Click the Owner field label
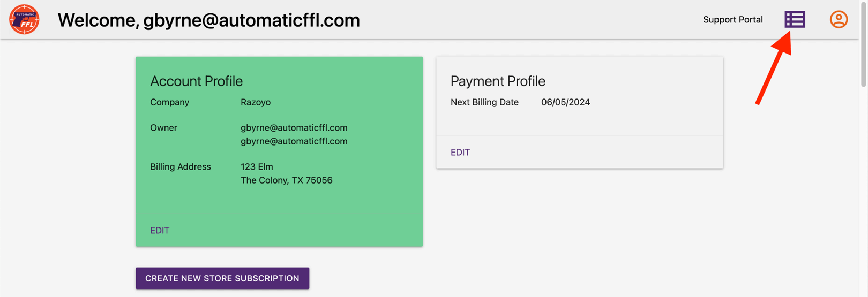The image size is (868, 297). 163,128
